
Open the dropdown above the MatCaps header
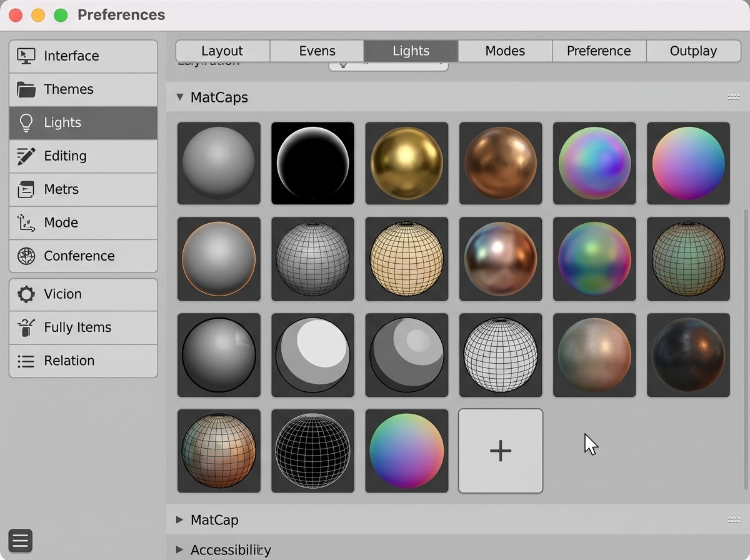point(388,65)
